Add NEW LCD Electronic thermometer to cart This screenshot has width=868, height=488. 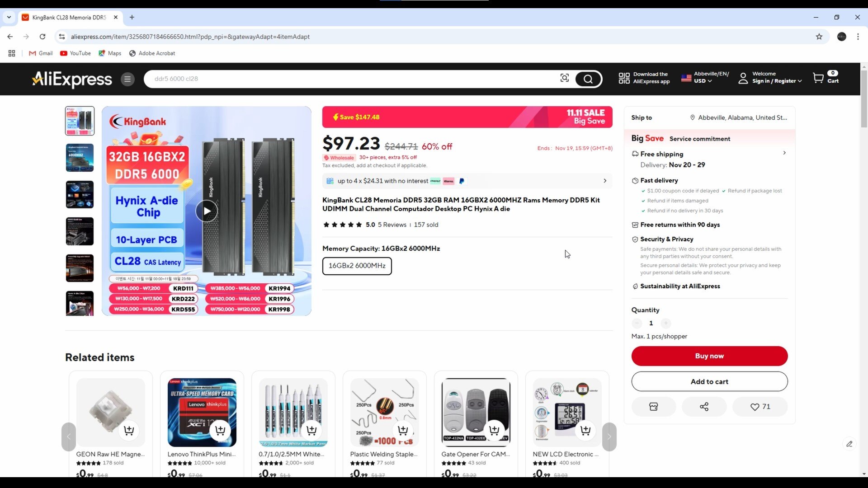pyautogui.click(x=585, y=430)
